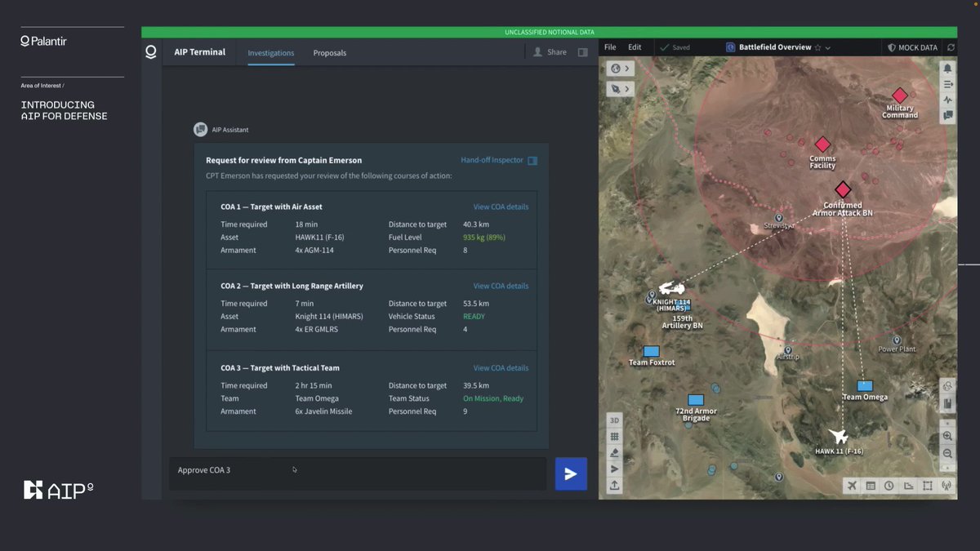Click the refresh icon beside MOCK DATA
Screen dimensions: 980x551
(x=951, y=47)
